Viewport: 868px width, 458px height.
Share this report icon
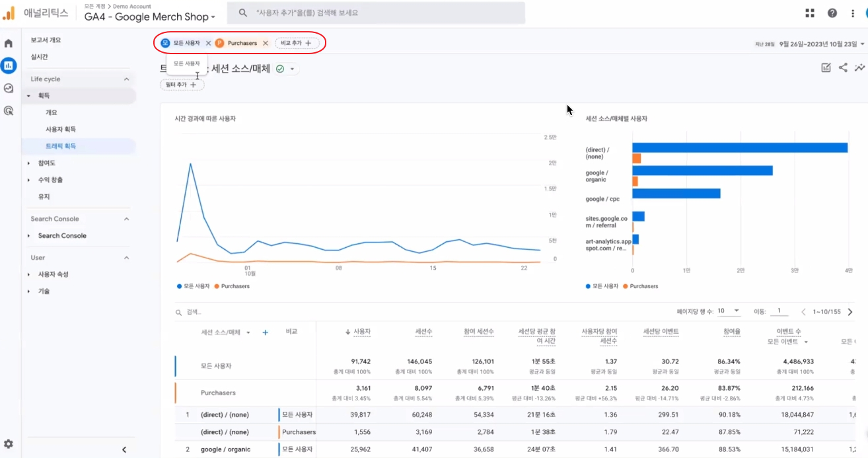[x=843, y=67]
